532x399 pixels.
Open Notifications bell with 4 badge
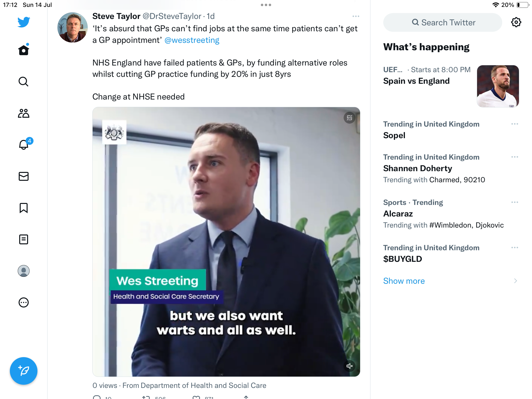(24, 145)
